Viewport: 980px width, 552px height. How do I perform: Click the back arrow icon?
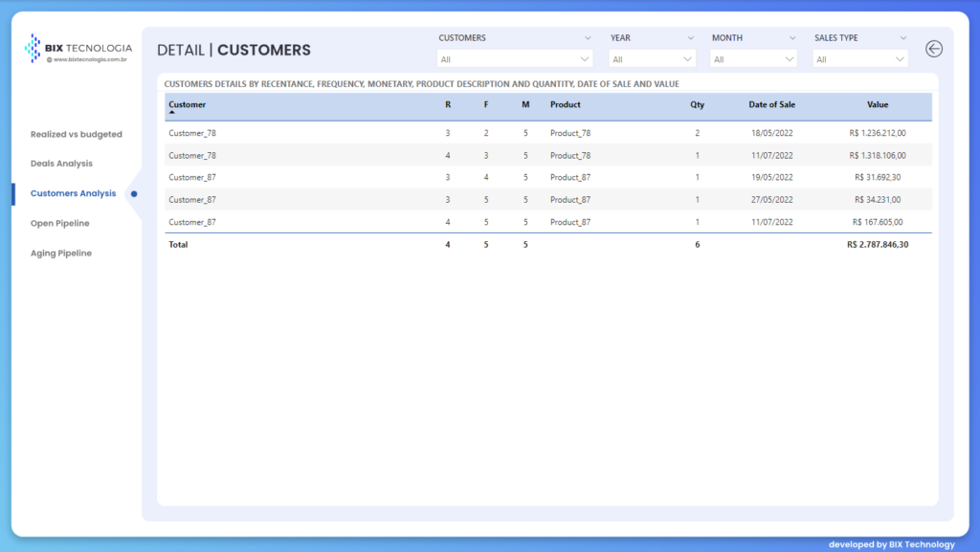(934, 49)
